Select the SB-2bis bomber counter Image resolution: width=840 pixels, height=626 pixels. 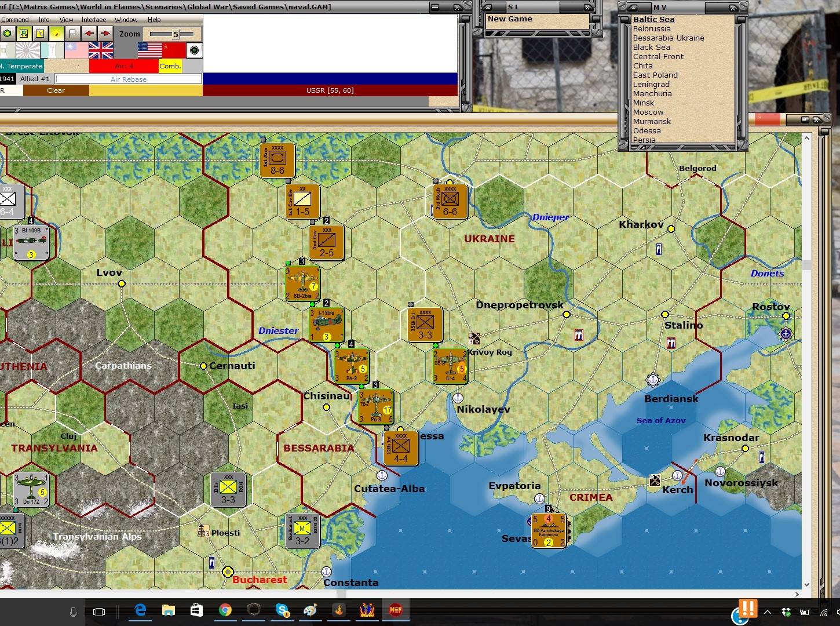(x=302, y=283)
